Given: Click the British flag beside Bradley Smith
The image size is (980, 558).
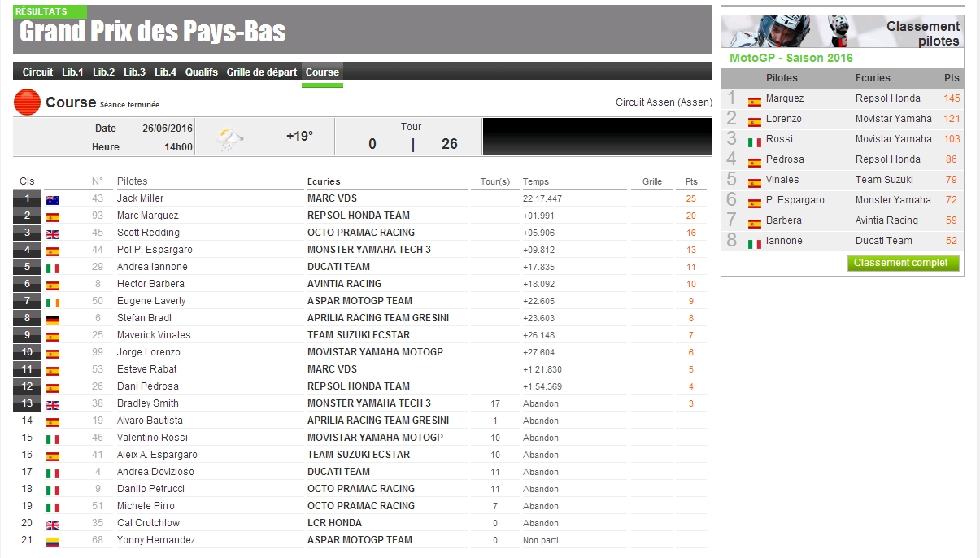Looking at the screenshot, I should [53, 405].
